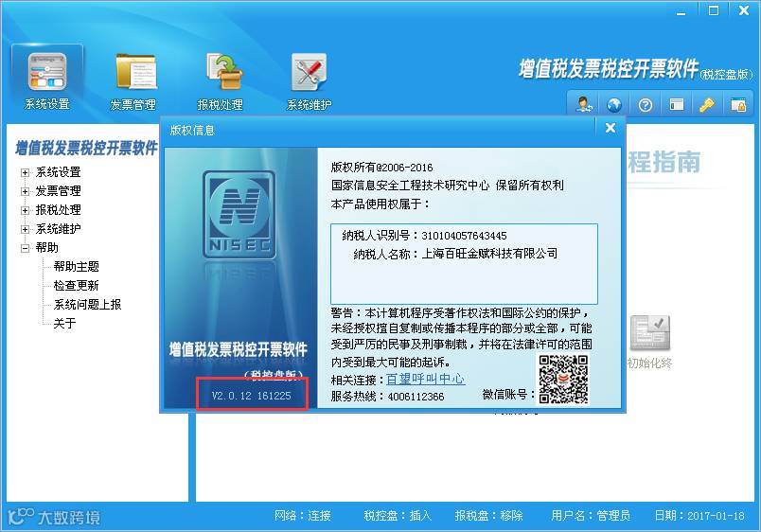Viewport: 761px width, 532px height.
Task: Click the NISEC logo in copyright dialog
Action: click(x=239, y=214)
